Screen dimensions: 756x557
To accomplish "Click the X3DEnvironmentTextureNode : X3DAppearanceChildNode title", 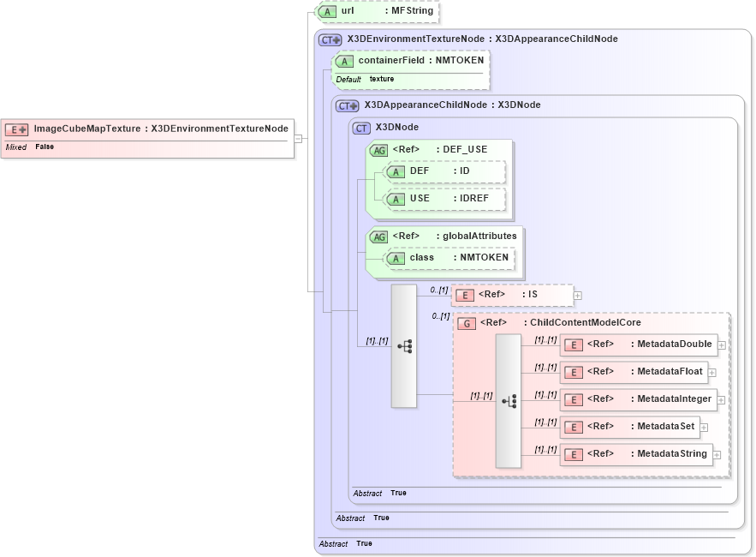I will click(482, 39).
